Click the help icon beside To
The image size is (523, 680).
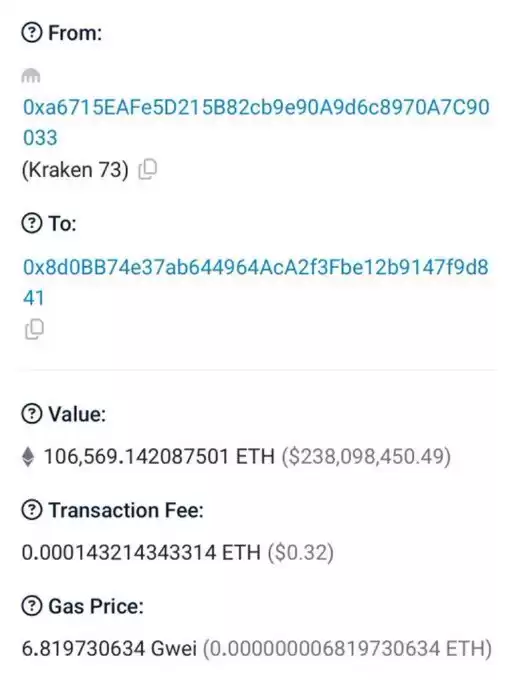(32, 223)
